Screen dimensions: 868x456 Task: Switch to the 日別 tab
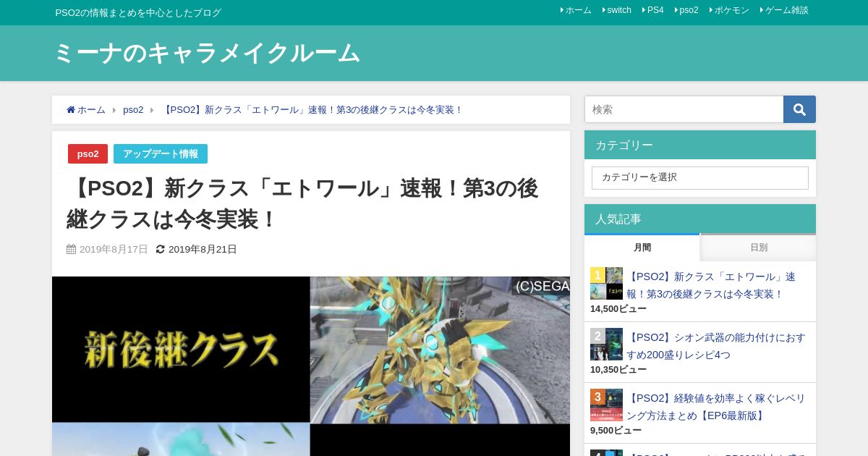click(759, 248)
